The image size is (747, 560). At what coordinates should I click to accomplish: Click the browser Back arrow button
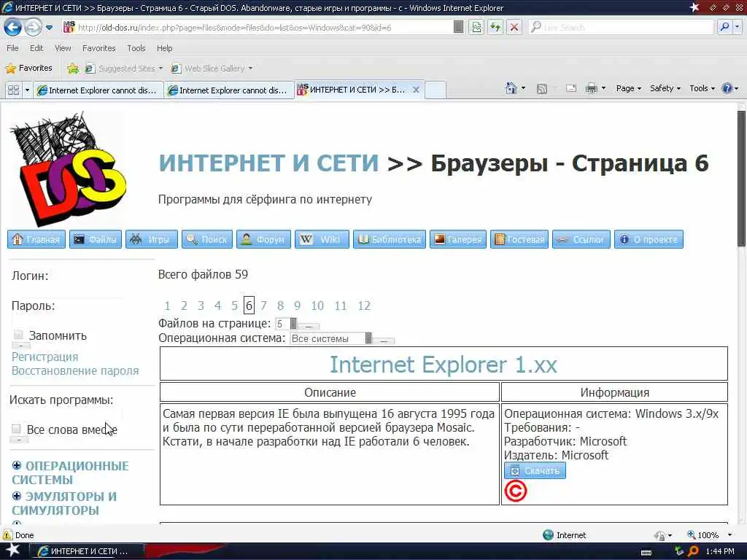click(x=13, y=28)
